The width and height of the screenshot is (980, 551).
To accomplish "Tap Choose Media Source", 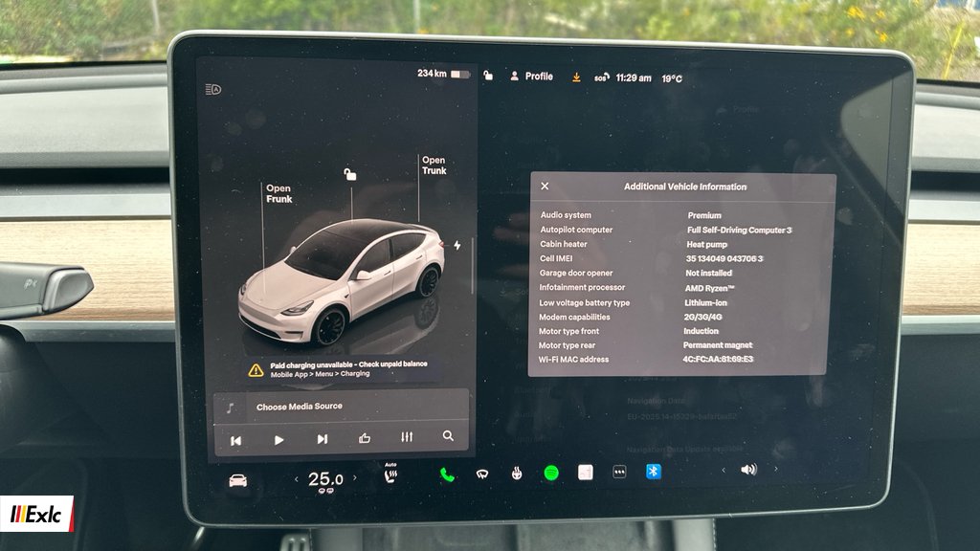I will click(x=300, y=406).
